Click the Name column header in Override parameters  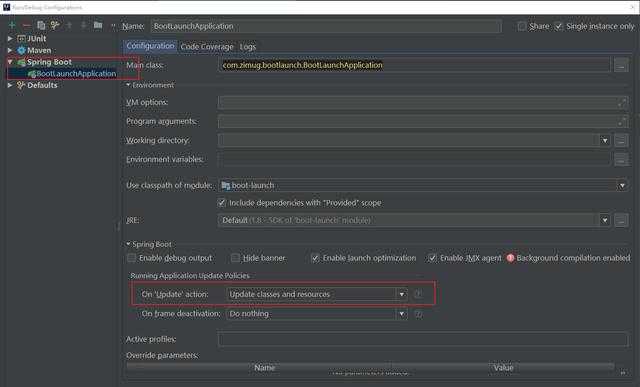(x=264, y=367)
